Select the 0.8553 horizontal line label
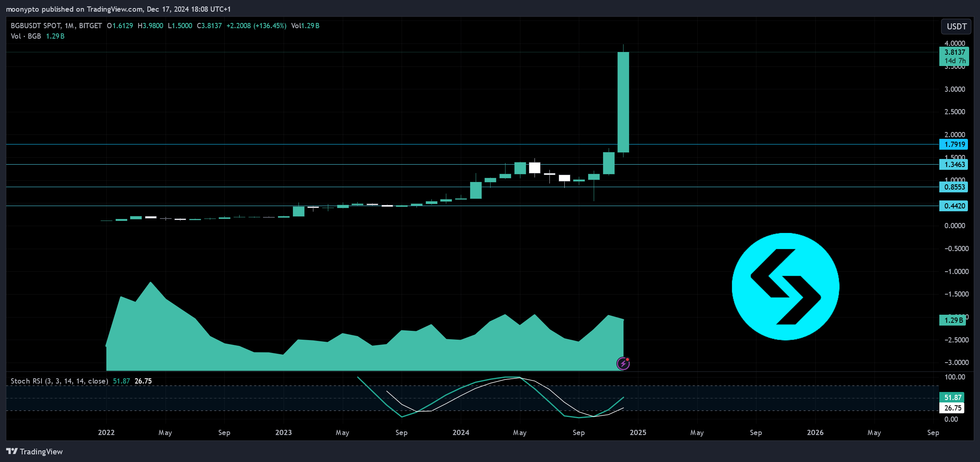The height and width of the screenshot is (462, 980). click(954, 187)
